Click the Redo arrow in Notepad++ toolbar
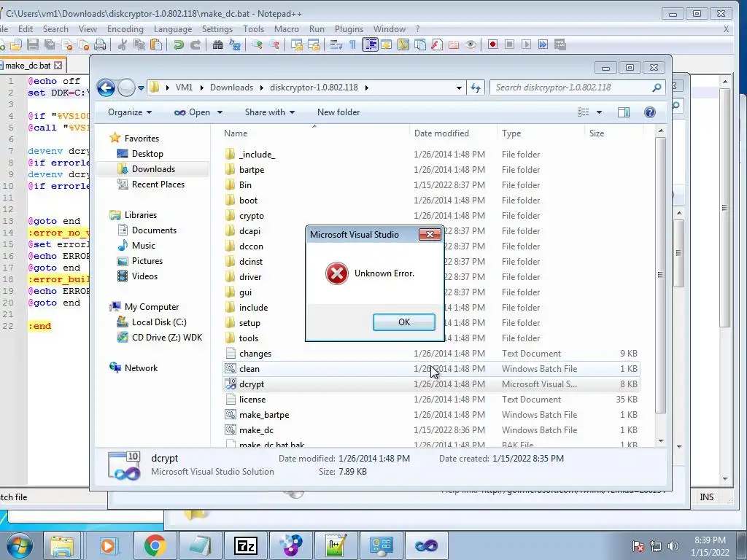Screen dimensions: 747x560 click(x=196, y=44)
